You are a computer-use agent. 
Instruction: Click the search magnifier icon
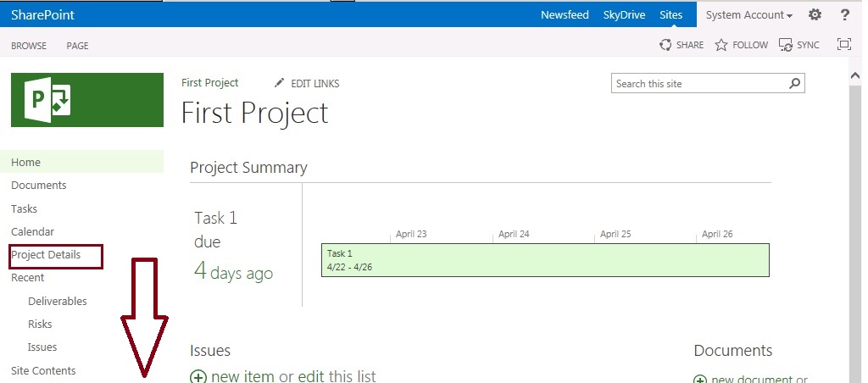tap(794, 84)
